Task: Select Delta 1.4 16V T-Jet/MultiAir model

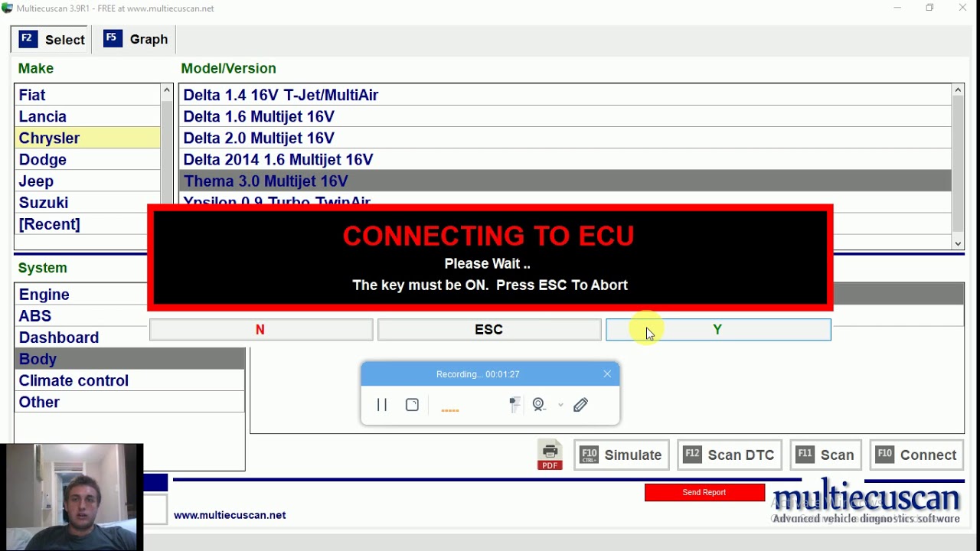Action: [565, 95]
